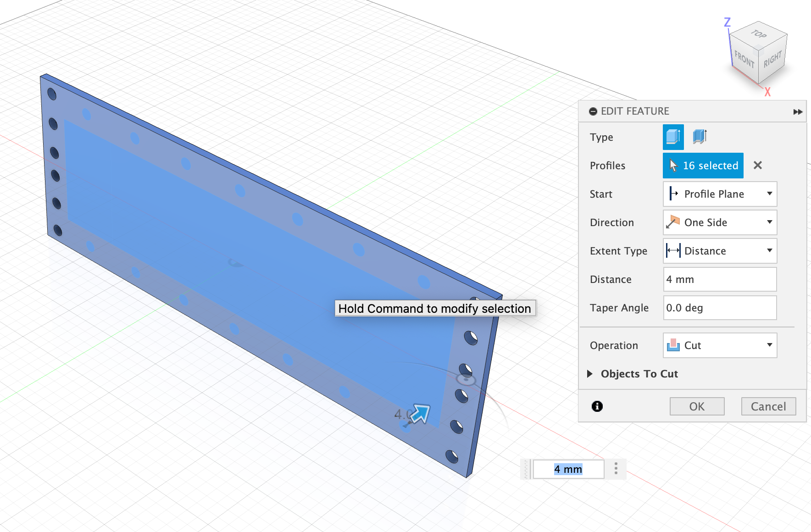811x532 pixels.
Task: Click the blue extrude distance arrow manipulator
Action: point(420,414)
